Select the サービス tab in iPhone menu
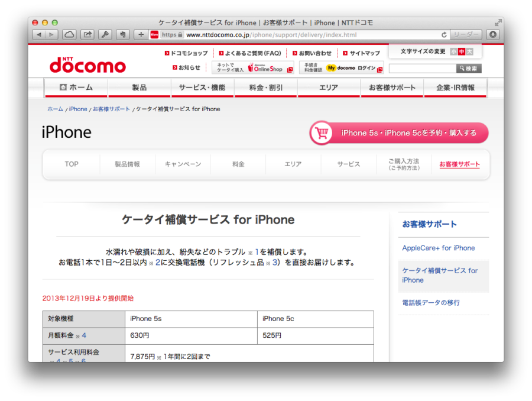532x401 pixels. pyautogui.click(x=348, y=164)
